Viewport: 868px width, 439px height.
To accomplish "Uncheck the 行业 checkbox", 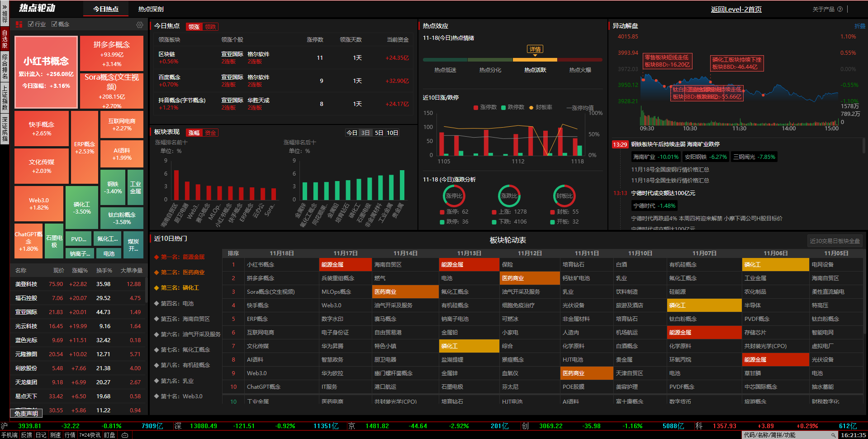I will [x=31, y=24].
